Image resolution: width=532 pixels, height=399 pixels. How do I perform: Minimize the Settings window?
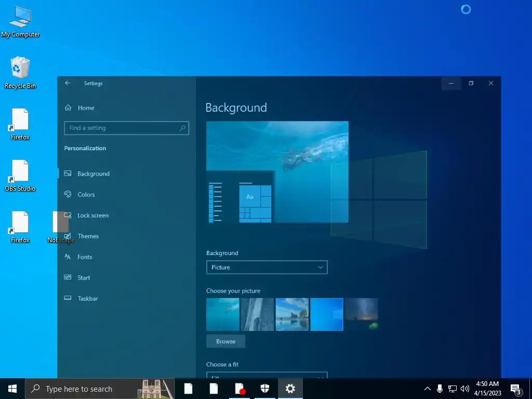[451, 83]
